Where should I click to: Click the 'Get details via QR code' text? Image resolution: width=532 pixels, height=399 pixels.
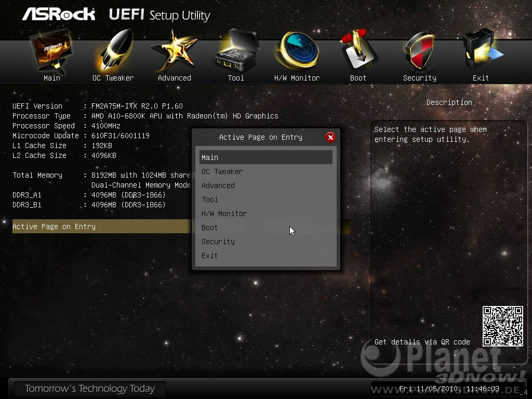pyautogui.click(x=422, y=342)
